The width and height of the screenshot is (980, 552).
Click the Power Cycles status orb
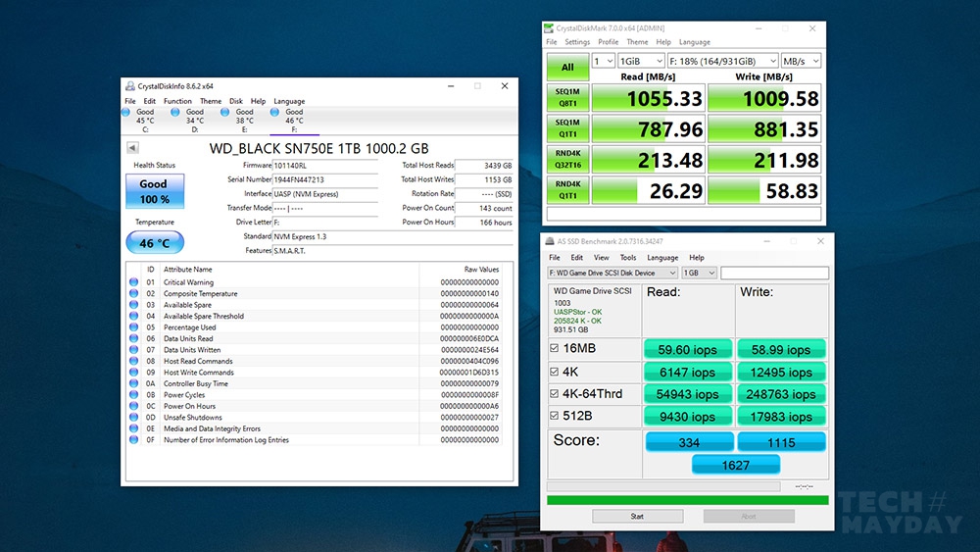(133, 394)
